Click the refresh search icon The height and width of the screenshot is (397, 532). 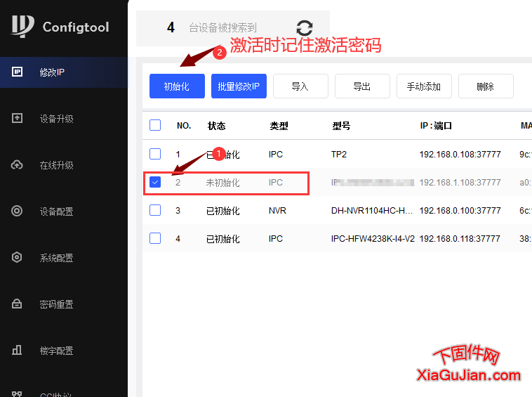click(305, 28)
